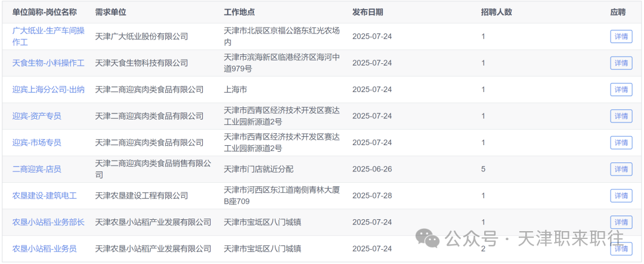
Task: Click 详情 button for 天食生物-小料操作工 row
Action: tap(621, 63)
